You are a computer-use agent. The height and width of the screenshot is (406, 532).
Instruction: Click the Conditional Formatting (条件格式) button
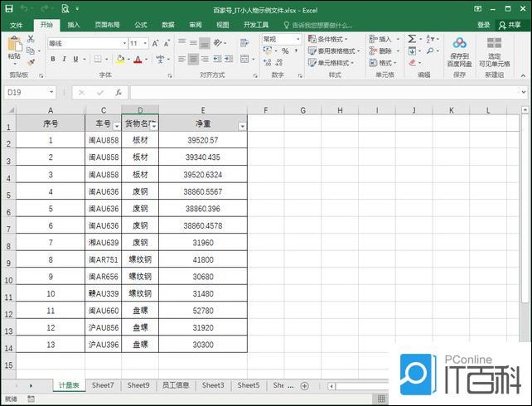327,39
